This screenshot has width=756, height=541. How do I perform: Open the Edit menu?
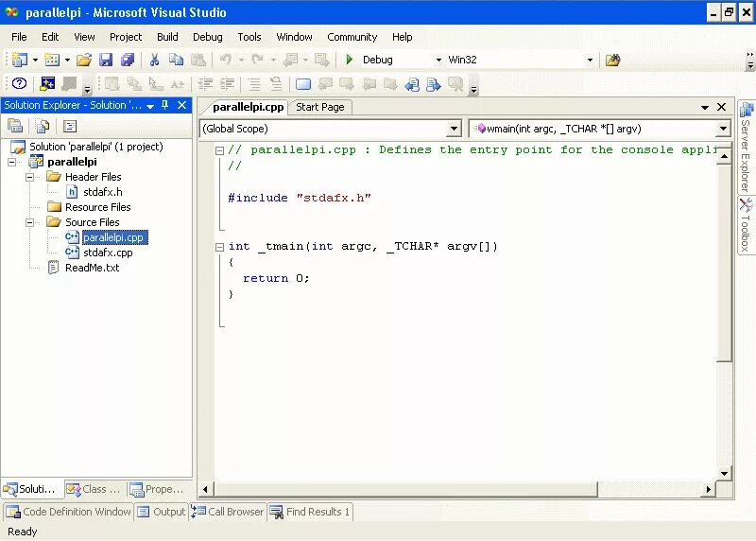pyautogui.click(x=50, y=37)
